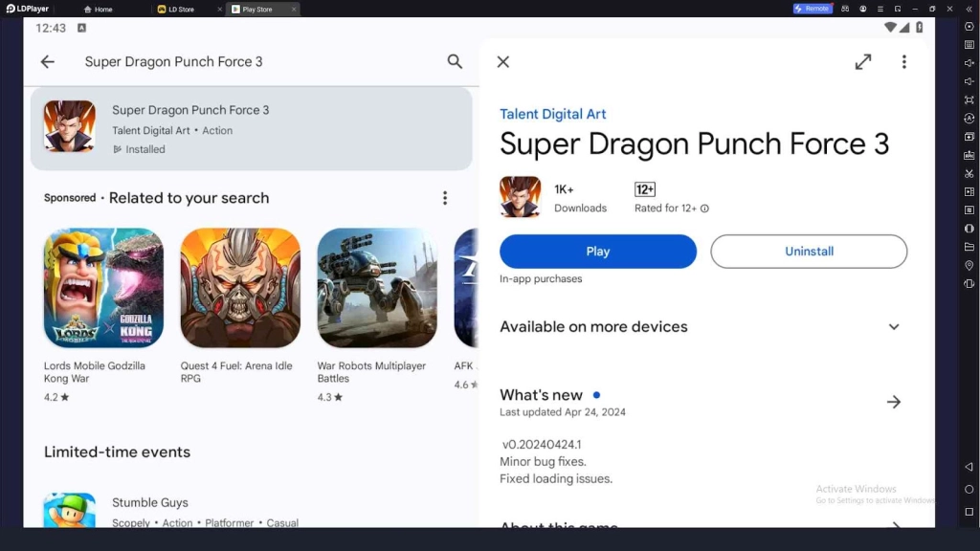Open the Stumble Guys event item
980x551 pixels.
(252, 511)
